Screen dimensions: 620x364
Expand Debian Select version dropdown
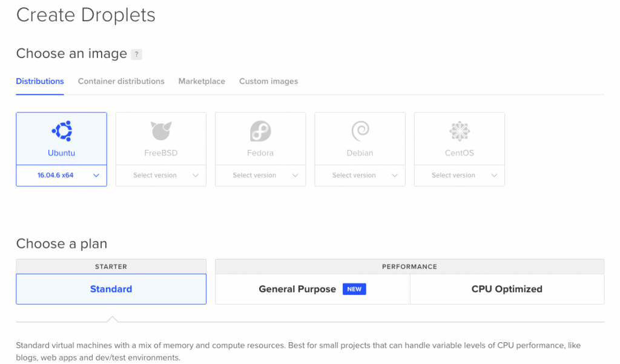tap(360, 175)
